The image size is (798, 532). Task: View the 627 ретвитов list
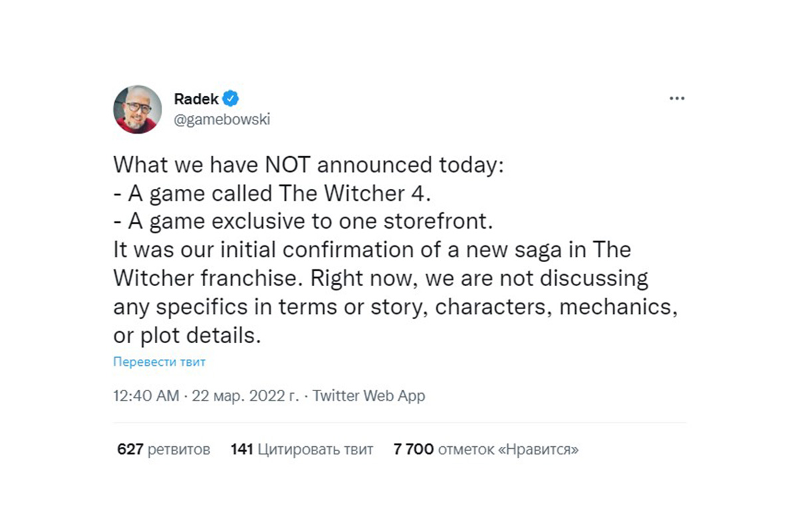[164, 450]
